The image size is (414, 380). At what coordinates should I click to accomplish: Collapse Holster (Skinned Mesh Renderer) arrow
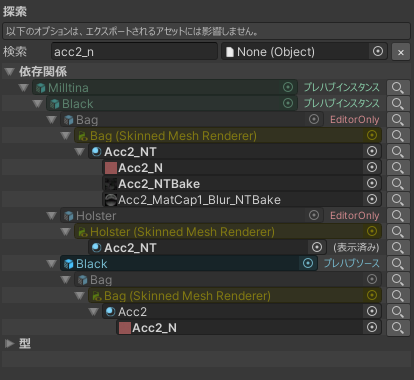pos(65,232)
